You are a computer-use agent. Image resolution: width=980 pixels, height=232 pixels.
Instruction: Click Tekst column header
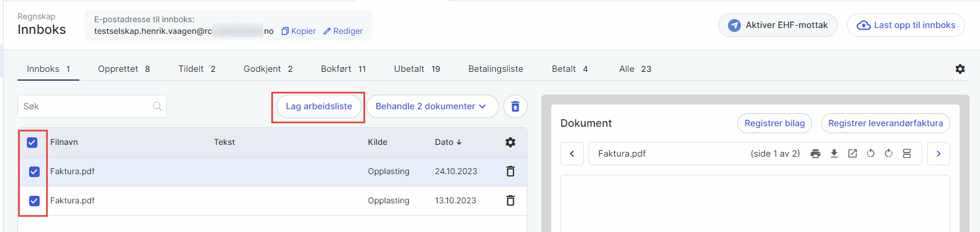coord(225,142)
